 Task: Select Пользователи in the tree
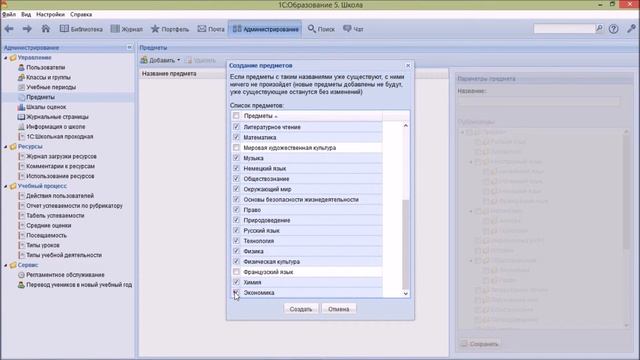point(45,67)
